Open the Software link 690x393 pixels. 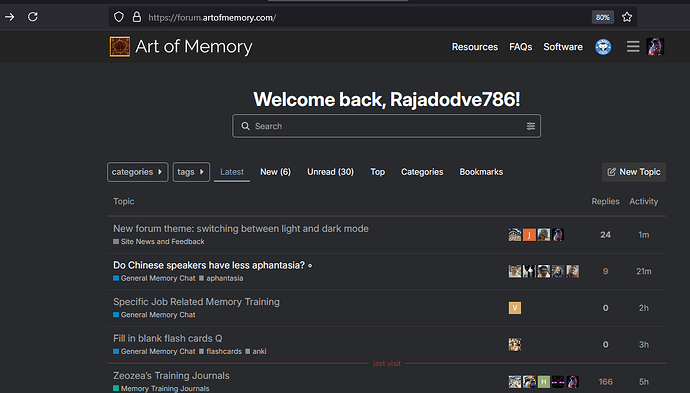563,47
